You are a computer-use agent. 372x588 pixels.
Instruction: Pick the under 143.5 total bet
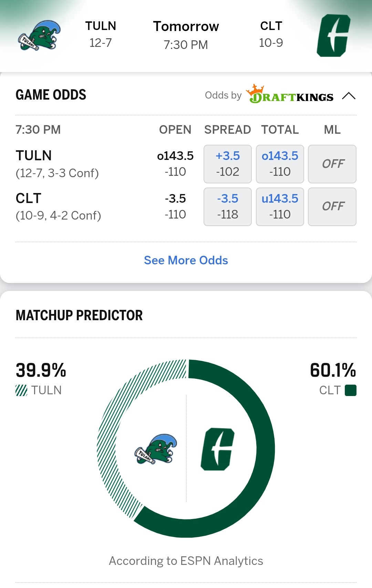[x=280, y=206]
